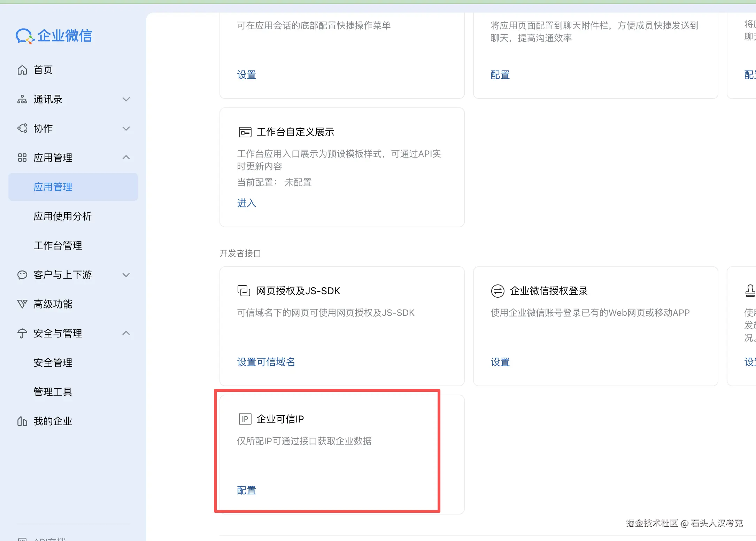Open 应用使用分析 submenu item
The image size is (756, 541).
(63, 216)
